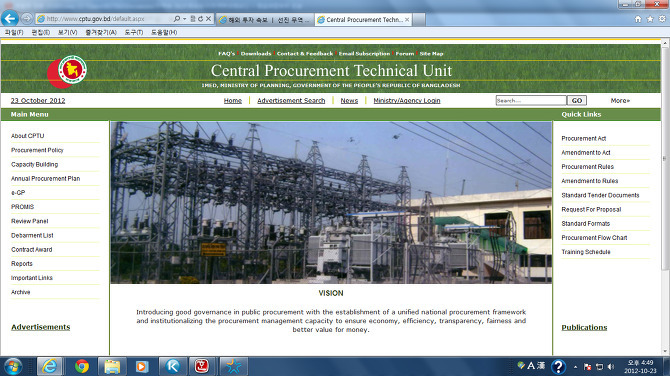Open the Site Map link

click(431, 54)
